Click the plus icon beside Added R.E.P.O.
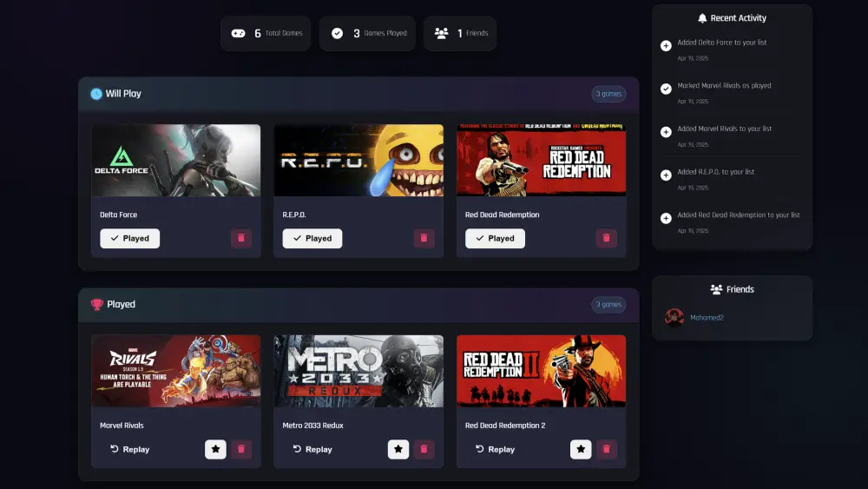Viewport: 868px width, 489px height. [666, 175]
